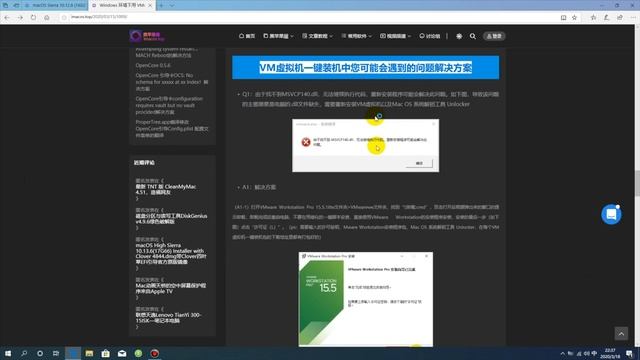Click the highlighted VM虚拟机 heading text
Screen dimensions: 640x360
pyautogui.click(x=366, y=67)
